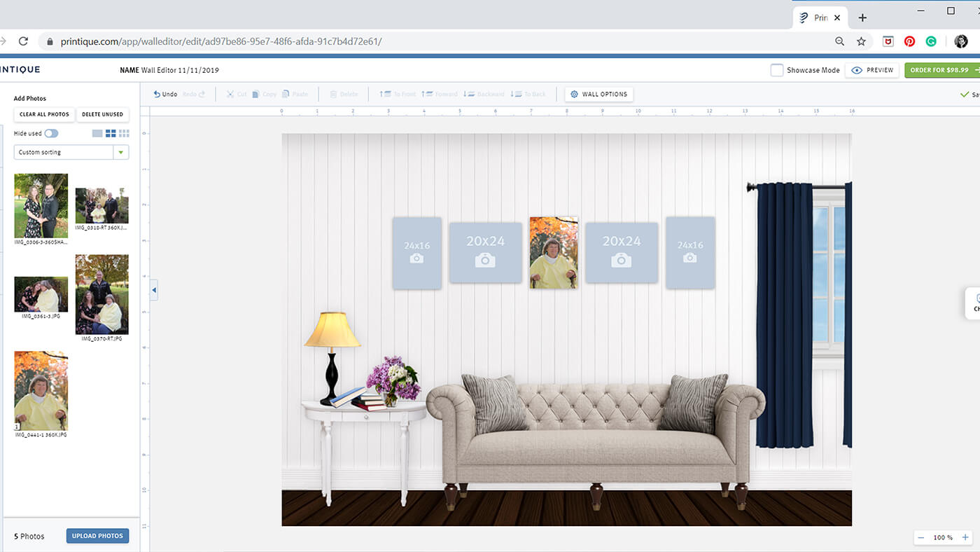The height and width of the screenshot is (552, 980).
Task: Open a new browser tab
Action: tap(862, 18)
